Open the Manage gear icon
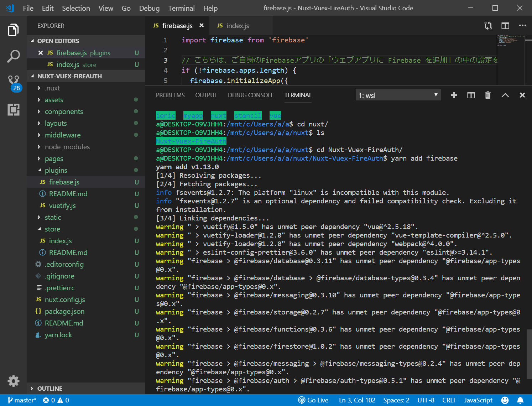 pyautogui.click(x=14, y=381)
